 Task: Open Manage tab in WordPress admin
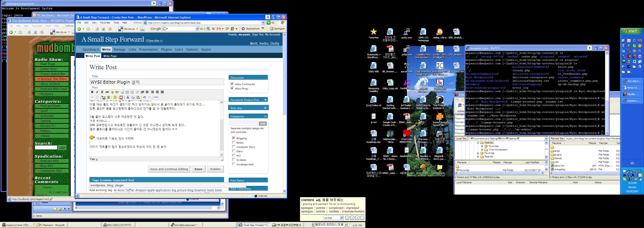(x=120, y=49)
